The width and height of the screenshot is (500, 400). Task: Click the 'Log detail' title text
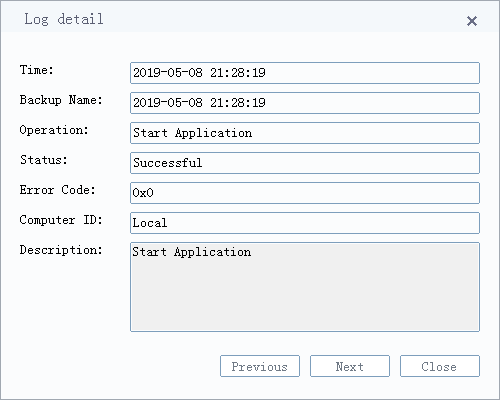64,19
